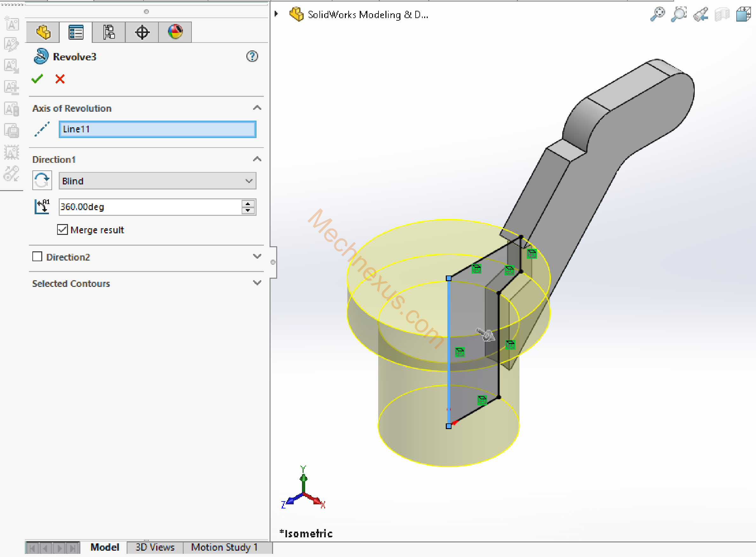756x557 pixels.
Task: Expand the flyout tree next to the part name
Action: pyautogui.click(x=276, y=14)
